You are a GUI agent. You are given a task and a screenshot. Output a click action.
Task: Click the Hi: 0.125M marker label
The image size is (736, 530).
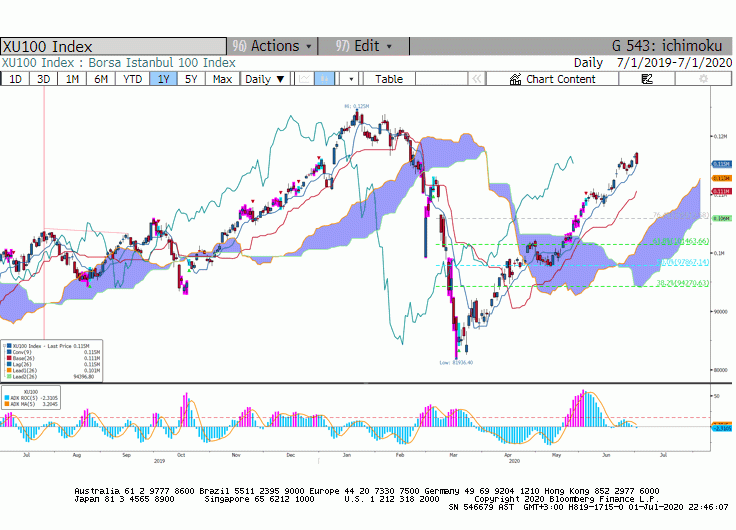(x=357, y=107)
